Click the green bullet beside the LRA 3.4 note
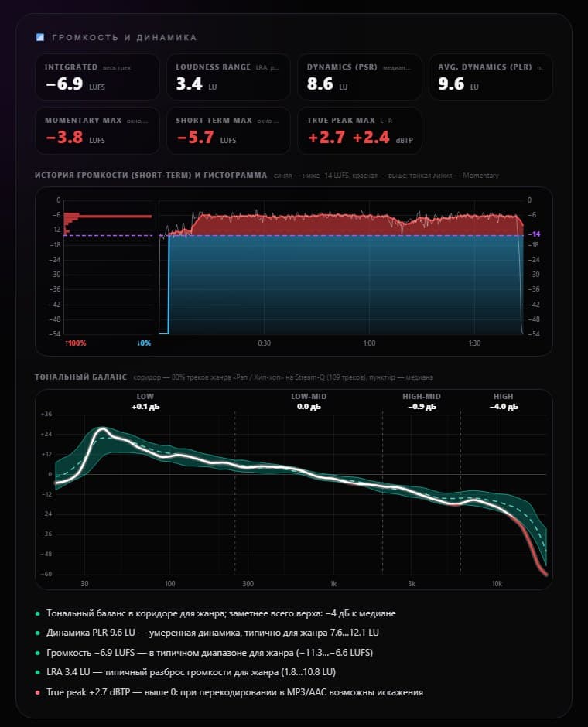 [x=38, y=672]
